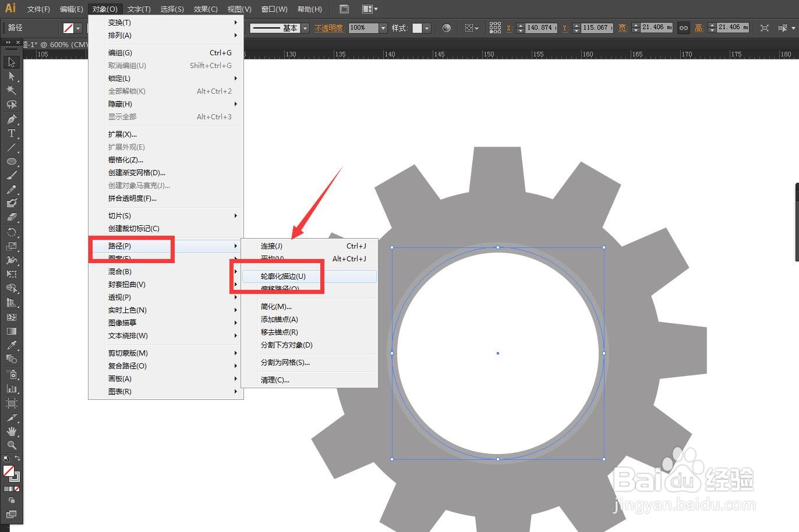Viewport: 799px width, 532px height.
Task: Select the Hand tool
Action: pos(11,431)
